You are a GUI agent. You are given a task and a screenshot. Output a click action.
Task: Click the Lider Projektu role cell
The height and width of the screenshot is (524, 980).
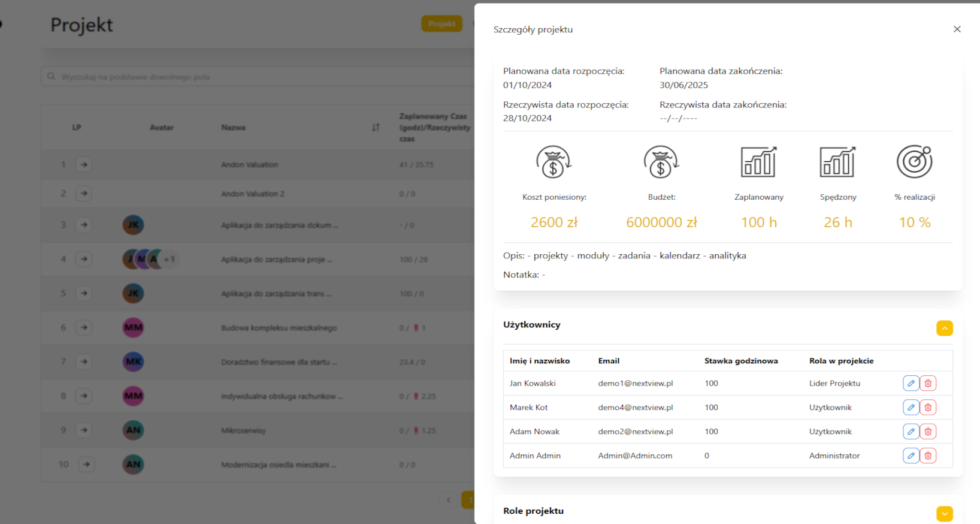click(834, 383)
